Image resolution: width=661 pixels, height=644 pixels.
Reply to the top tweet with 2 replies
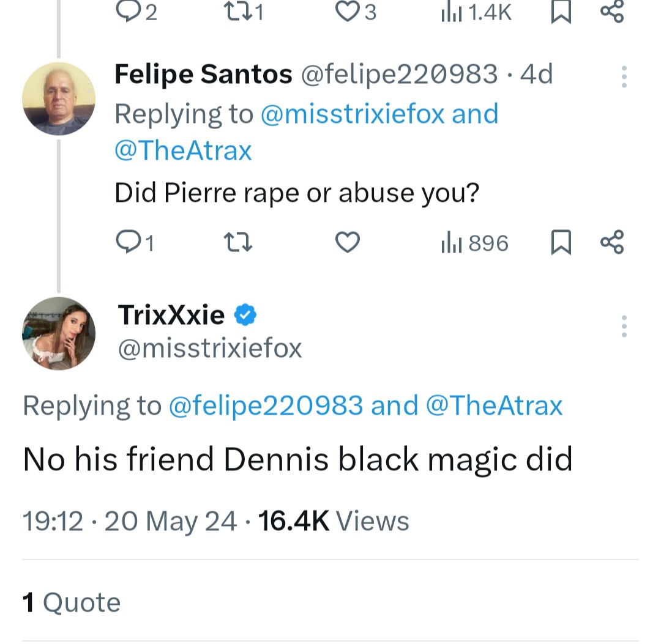127,12
